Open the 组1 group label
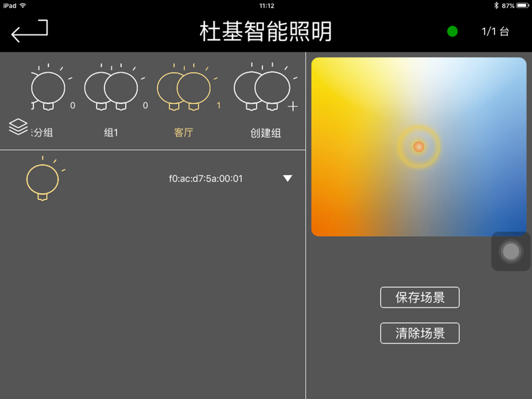Image resolution: width=532 pixels, height=399 pixels. pos(111,132)
